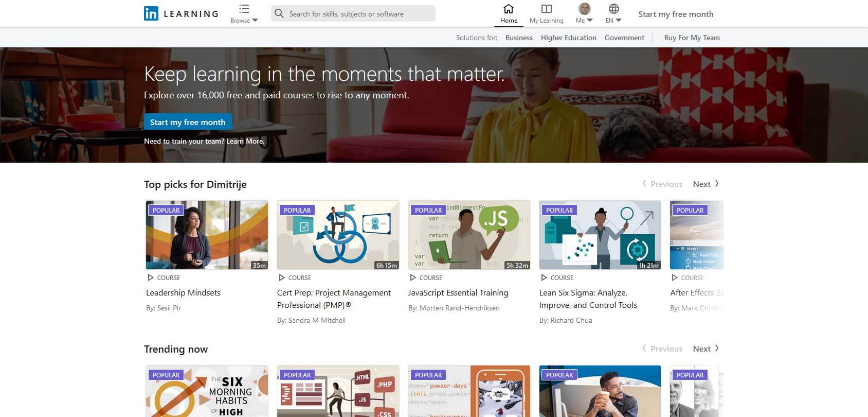Open After Effects course thumbnail
868x417 pixels.
[697, 235]
